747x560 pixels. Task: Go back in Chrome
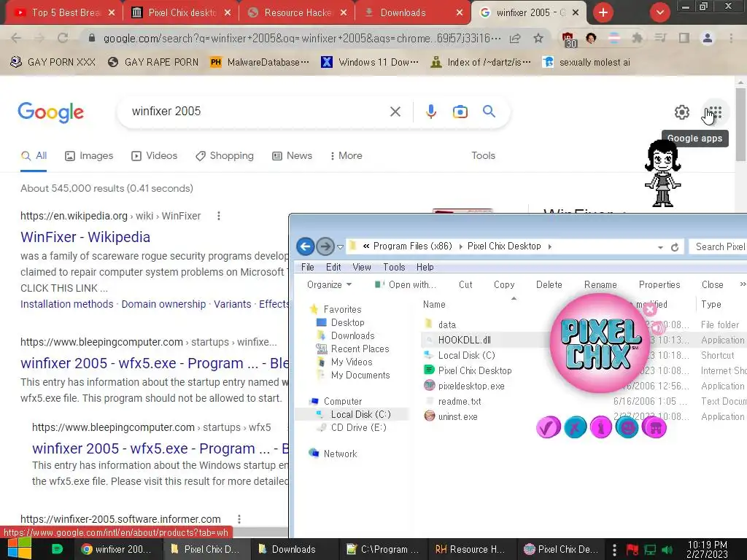click(16, 38)
